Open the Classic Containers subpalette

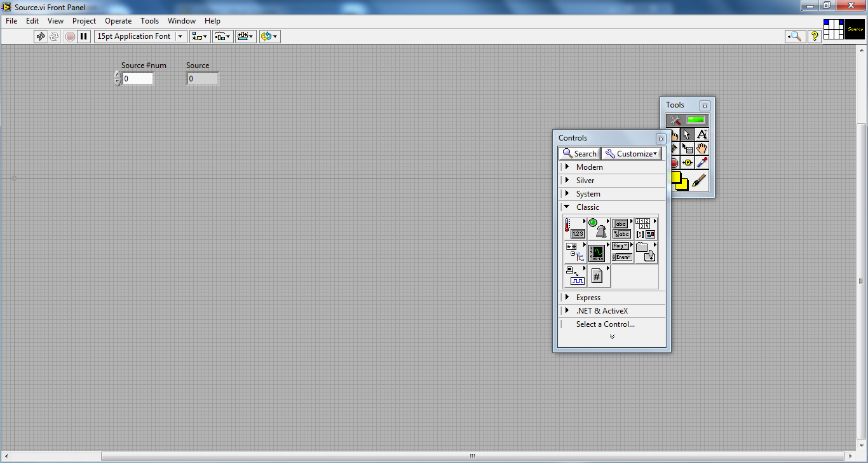[646, 252]
